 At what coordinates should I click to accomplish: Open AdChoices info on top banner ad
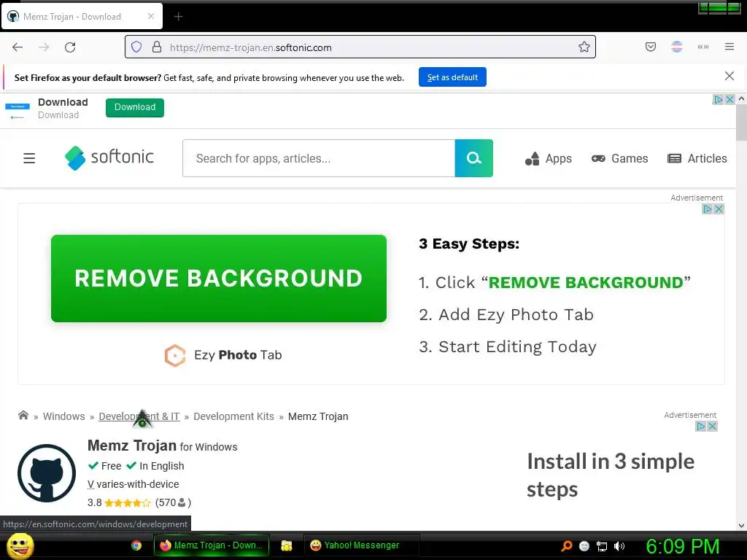coord(718,99)
